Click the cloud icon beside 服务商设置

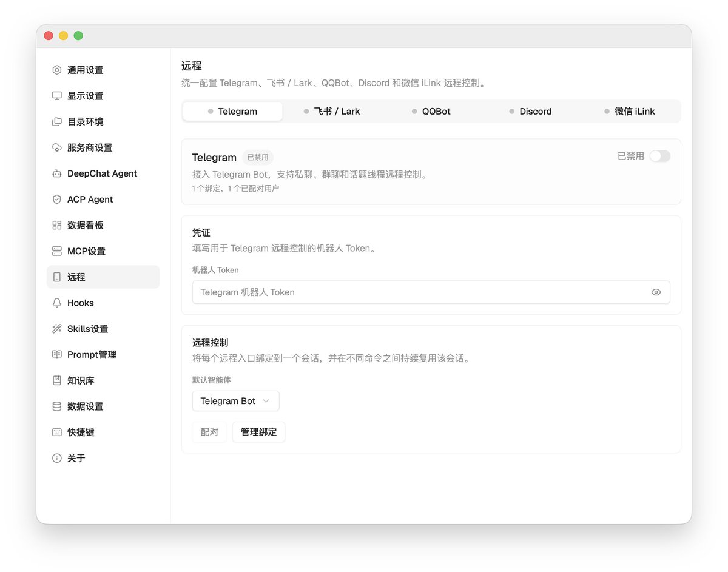57,147
